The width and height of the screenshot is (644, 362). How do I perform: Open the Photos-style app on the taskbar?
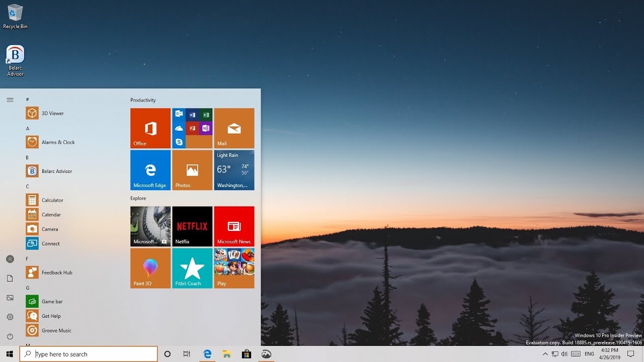coord(266,354)
